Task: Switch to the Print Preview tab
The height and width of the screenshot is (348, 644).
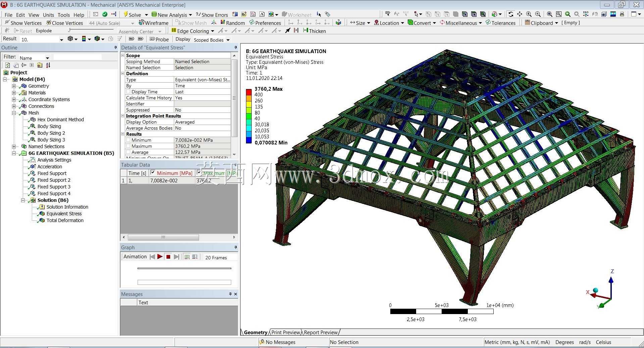Action: pos(286,332)
